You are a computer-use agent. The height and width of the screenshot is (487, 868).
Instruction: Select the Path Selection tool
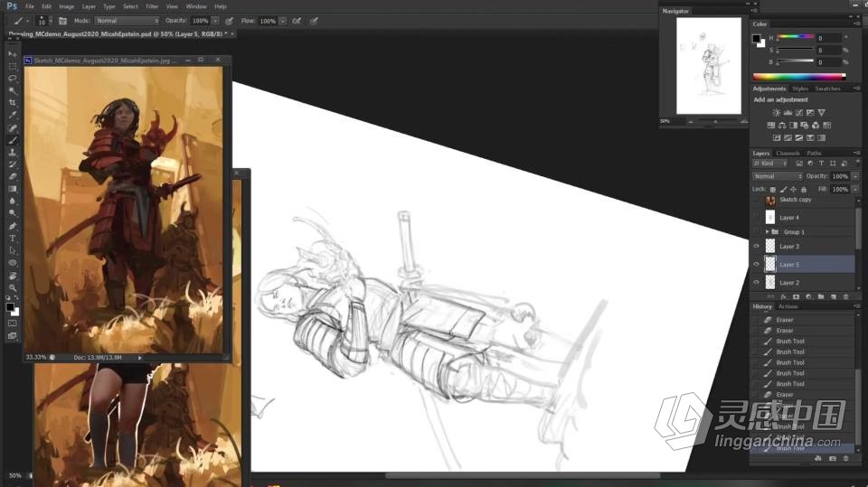pos(12,250)
